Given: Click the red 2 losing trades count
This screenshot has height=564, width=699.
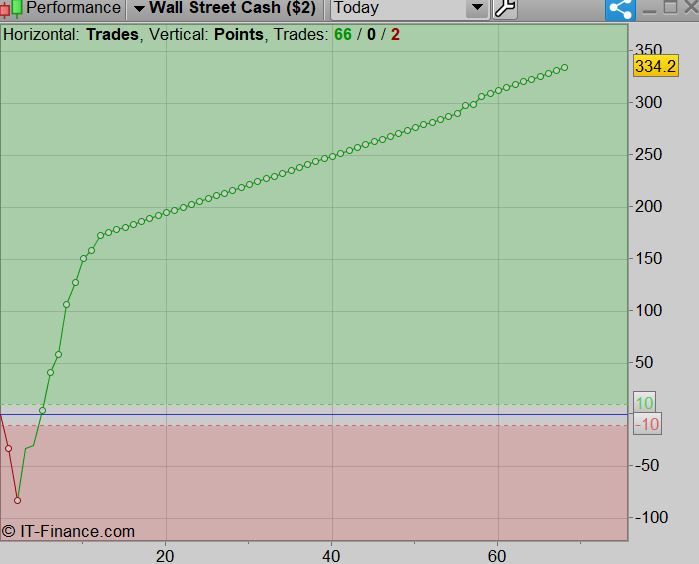Looking at the screenshot, I should (395, 35).
